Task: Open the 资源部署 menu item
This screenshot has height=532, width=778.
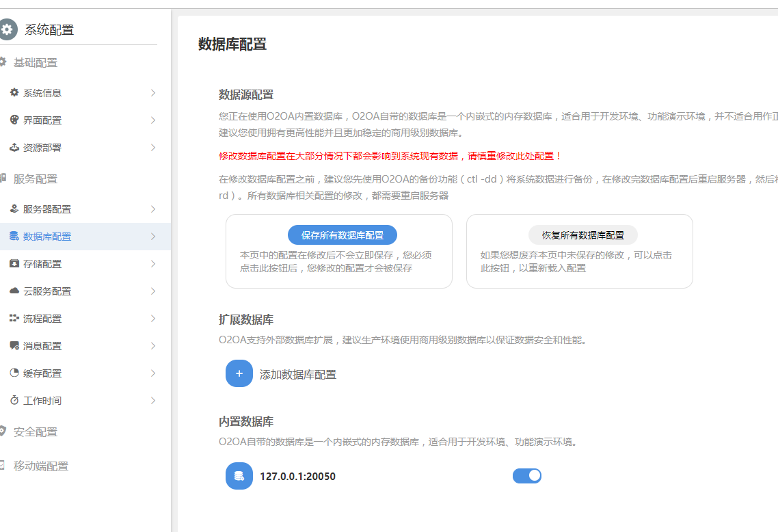Action: pos(42,148)
